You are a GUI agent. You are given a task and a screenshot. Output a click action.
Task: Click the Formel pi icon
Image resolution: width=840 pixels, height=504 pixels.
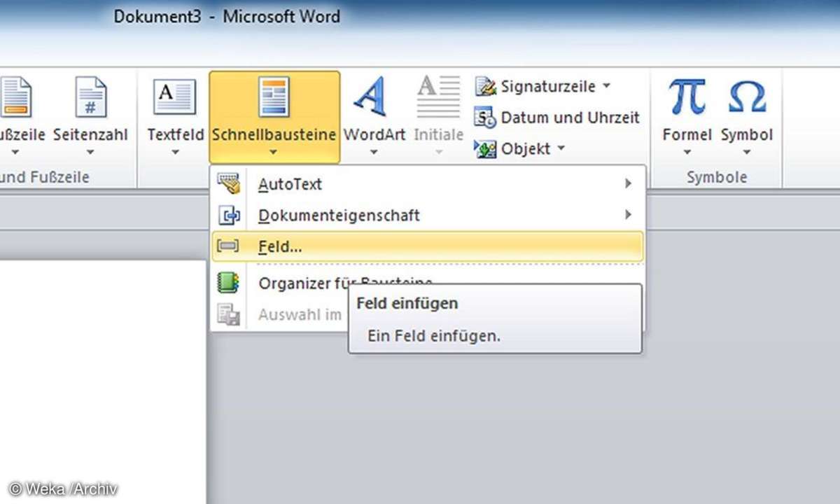[687, 96]
